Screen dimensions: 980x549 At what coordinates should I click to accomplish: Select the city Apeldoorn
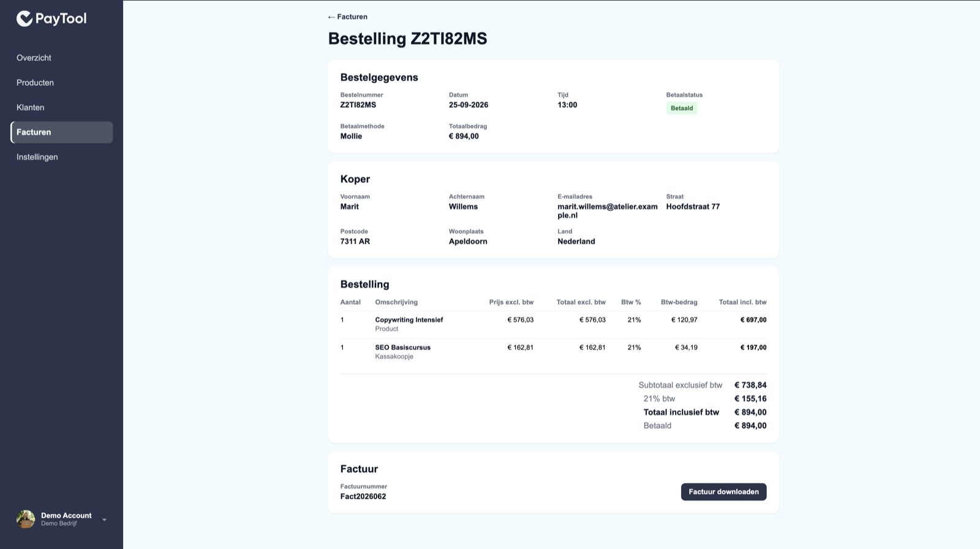468,241
